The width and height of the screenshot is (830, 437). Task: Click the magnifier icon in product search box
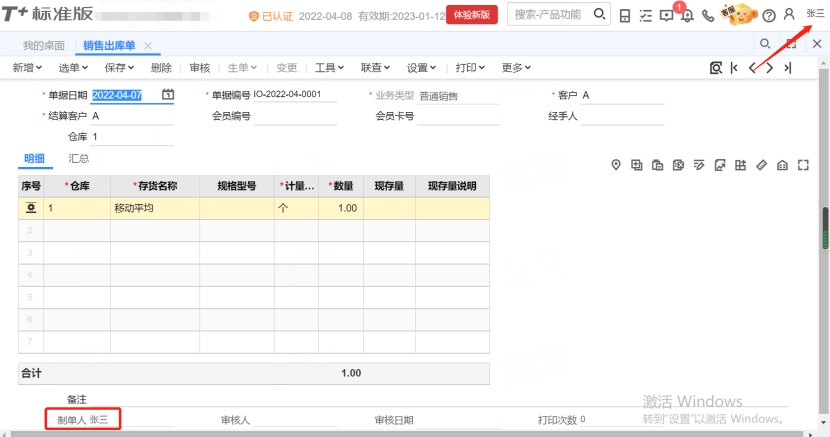point(599,14)
